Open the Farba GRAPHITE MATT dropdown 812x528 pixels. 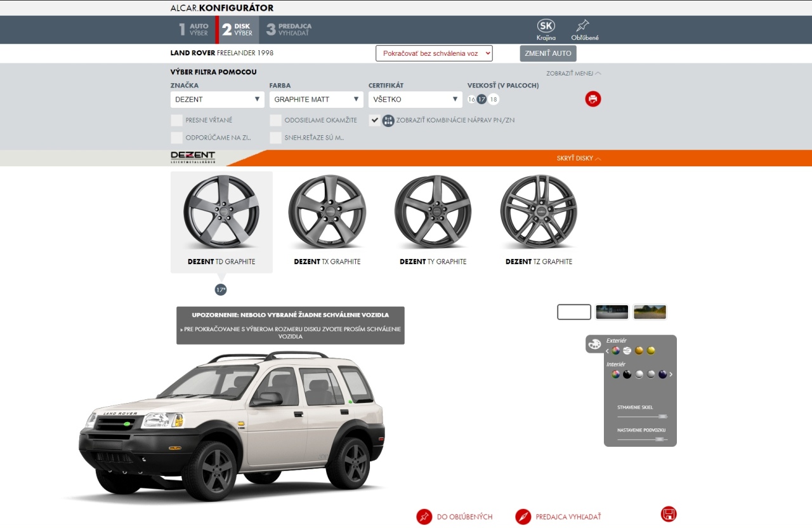(317, 100)
